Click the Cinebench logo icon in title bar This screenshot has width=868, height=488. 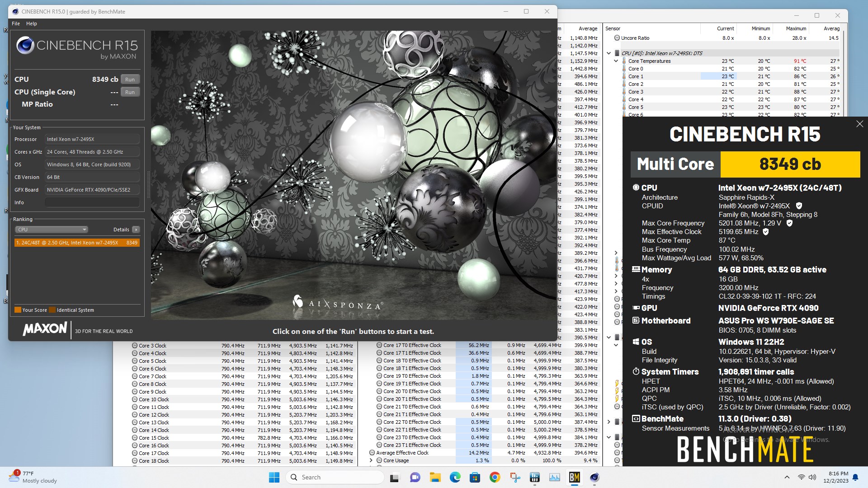15,12
